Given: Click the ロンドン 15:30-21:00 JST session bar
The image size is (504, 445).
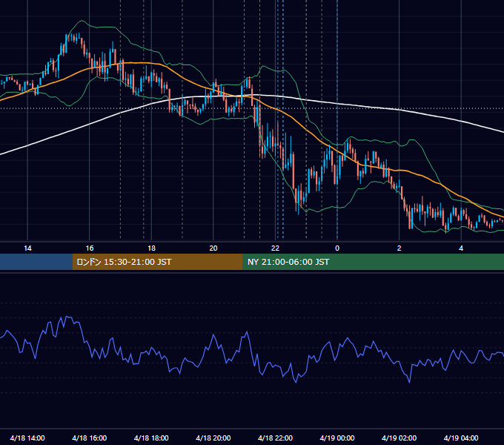Looking at the screenshot, I should pyautogui.click(x=157, y=262).
